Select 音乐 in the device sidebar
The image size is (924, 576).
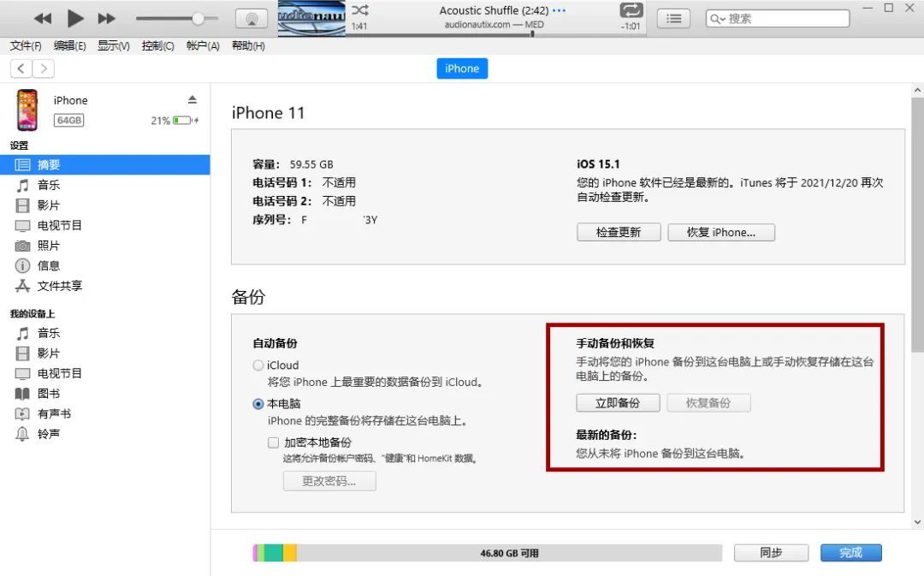click(49, 185)
